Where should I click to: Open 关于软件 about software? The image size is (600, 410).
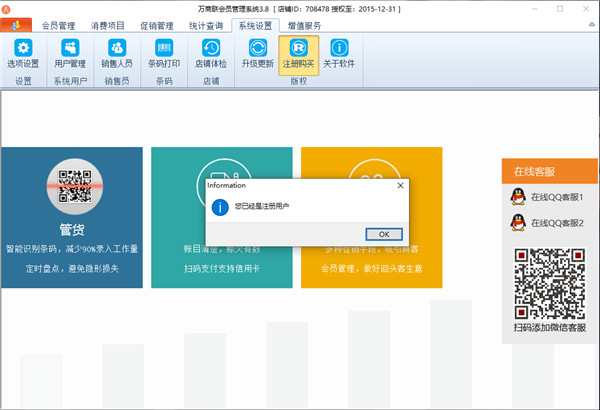[340, 53]
